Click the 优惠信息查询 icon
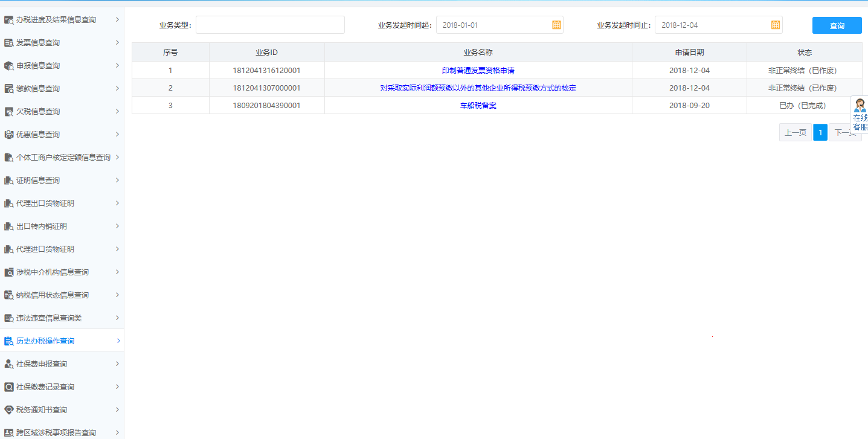Screen dimensions: 868x439 (x=8, y=134)
